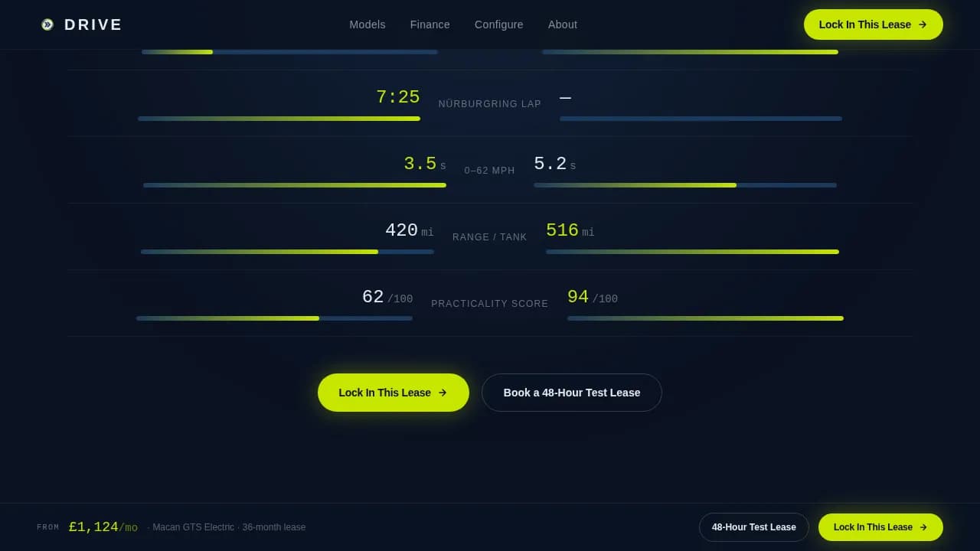Open the Models nav link

[367, 24]
